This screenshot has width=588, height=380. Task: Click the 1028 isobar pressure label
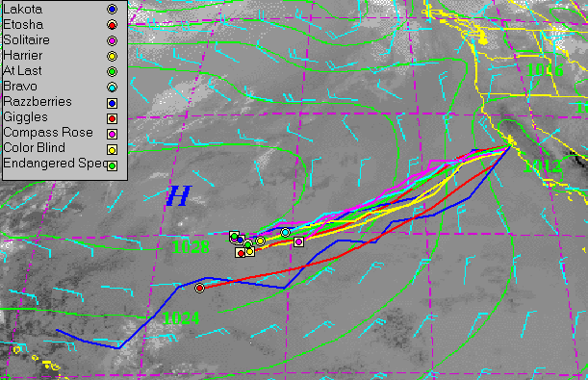point(191,247)
